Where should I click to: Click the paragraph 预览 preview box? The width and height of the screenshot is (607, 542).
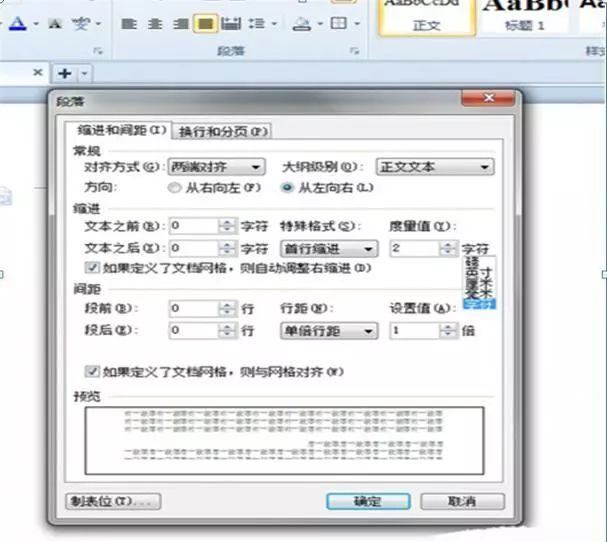[284, 441]
